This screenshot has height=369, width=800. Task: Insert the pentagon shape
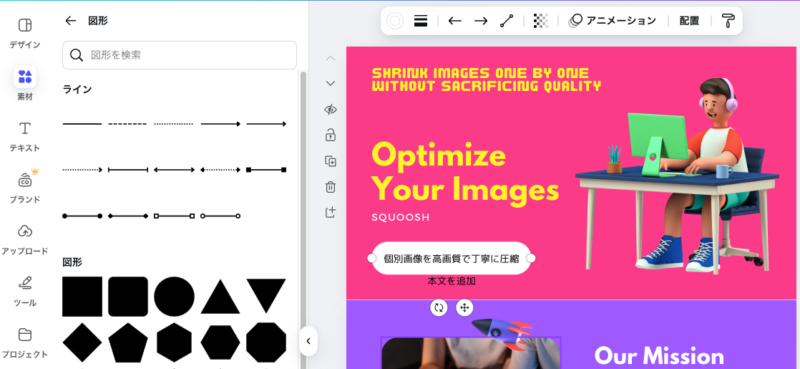click(x=128, y=342)
